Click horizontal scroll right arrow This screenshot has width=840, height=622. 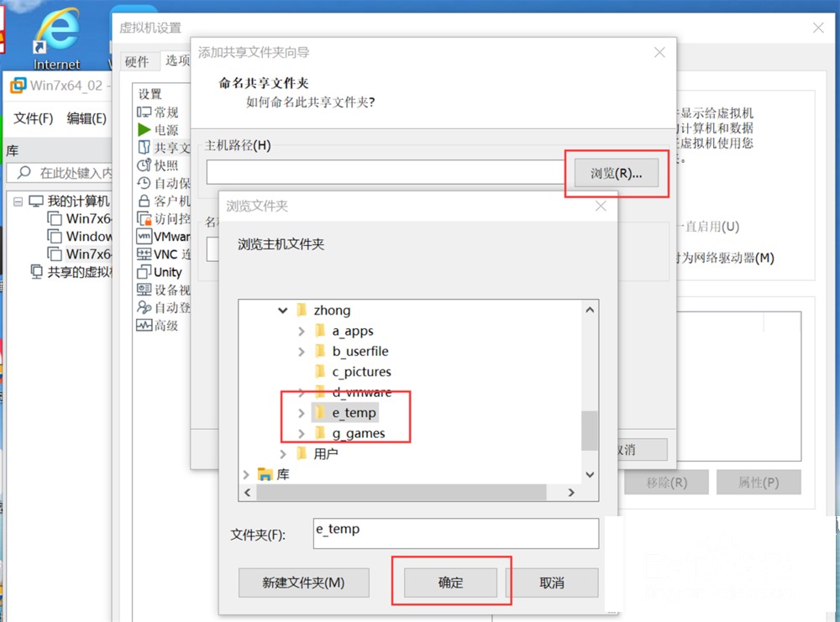pyautogui.click(x=571, y=493)
